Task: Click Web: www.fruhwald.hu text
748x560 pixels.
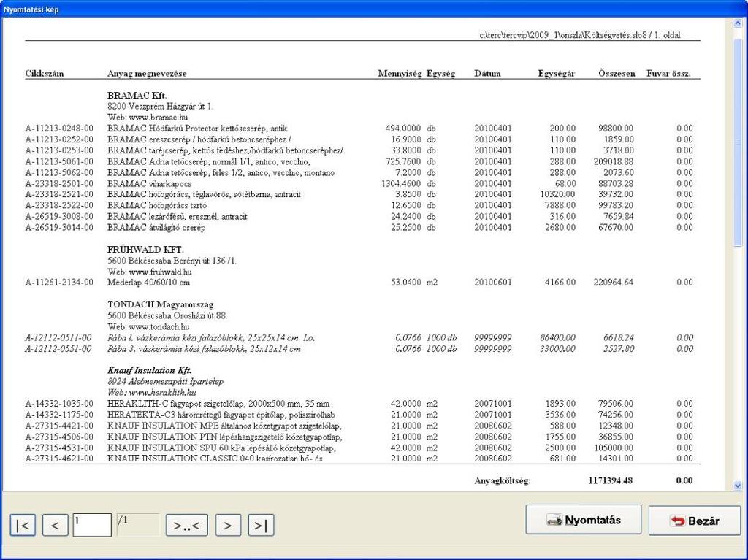Action: [x=150, y=272]
